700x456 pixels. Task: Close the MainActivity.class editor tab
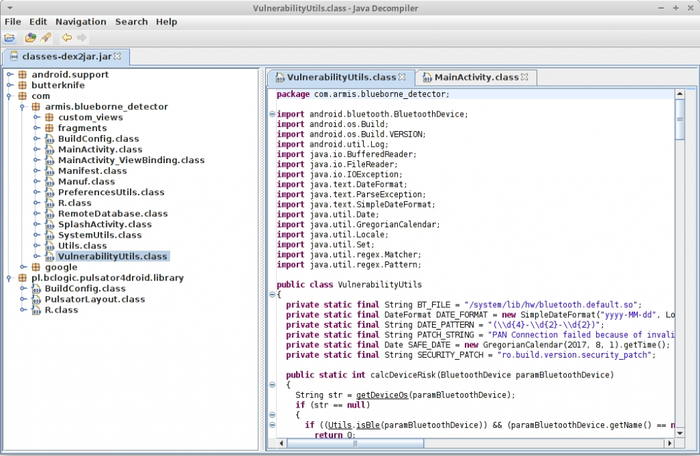pos(526,77)
